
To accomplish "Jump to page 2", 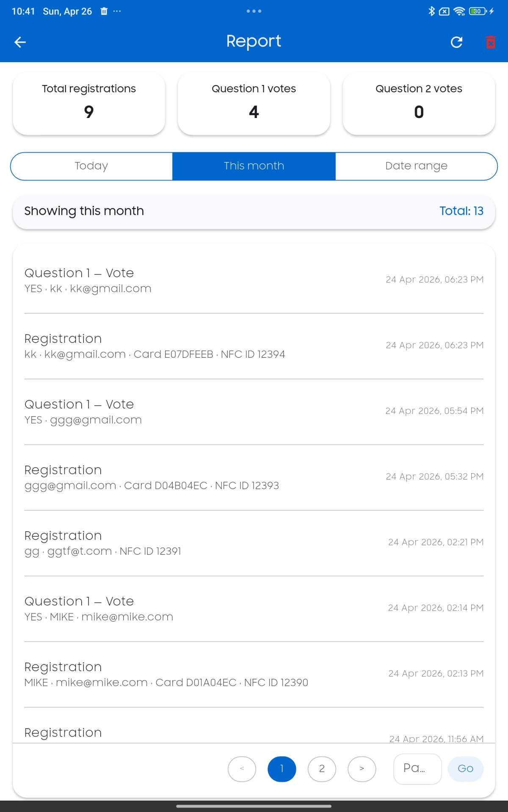I will click(x=322, y=768).
